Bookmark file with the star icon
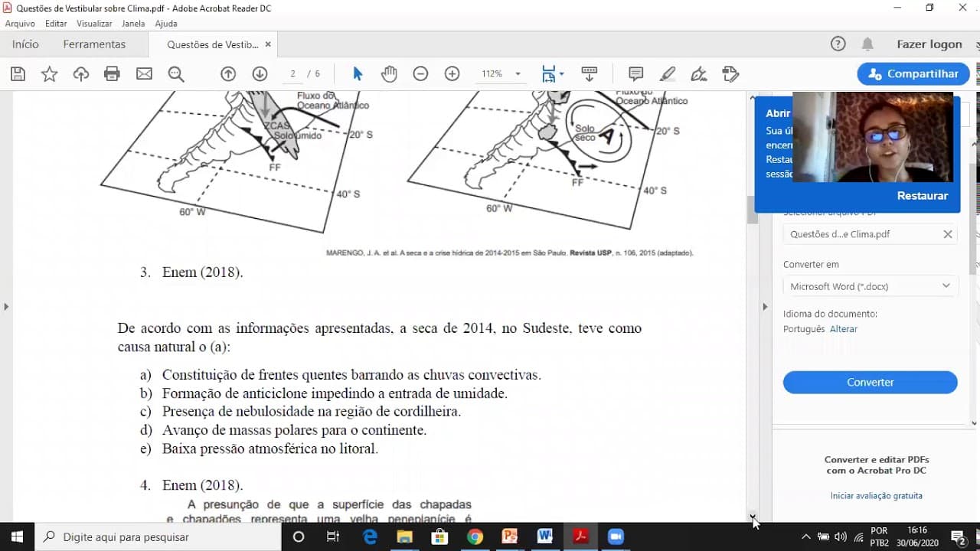 (50, 74)
